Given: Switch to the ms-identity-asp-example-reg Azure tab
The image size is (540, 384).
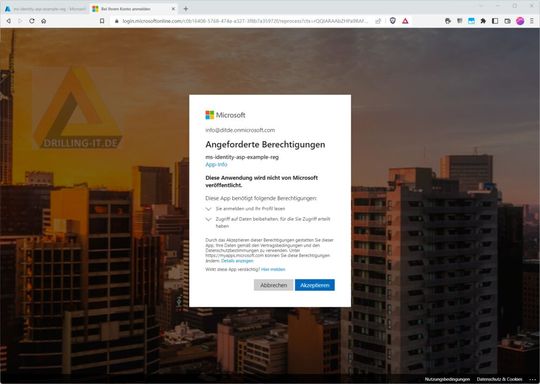Looking at the screenshot, I should pyautogui.click(x=45, y=9).
